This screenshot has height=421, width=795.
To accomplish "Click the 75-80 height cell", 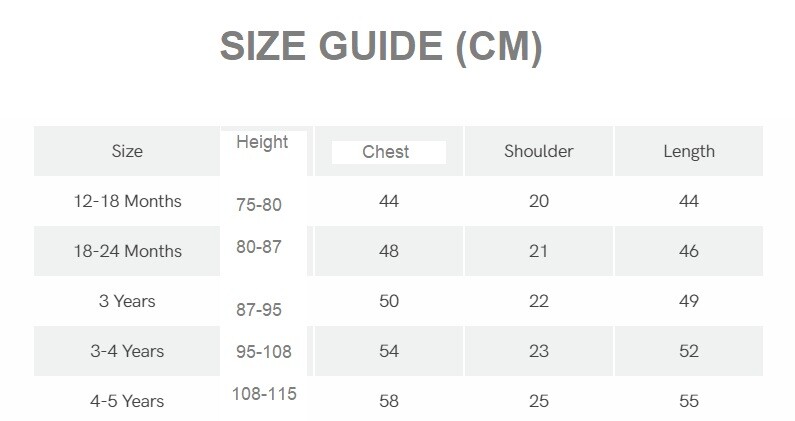I will (259, 205).
